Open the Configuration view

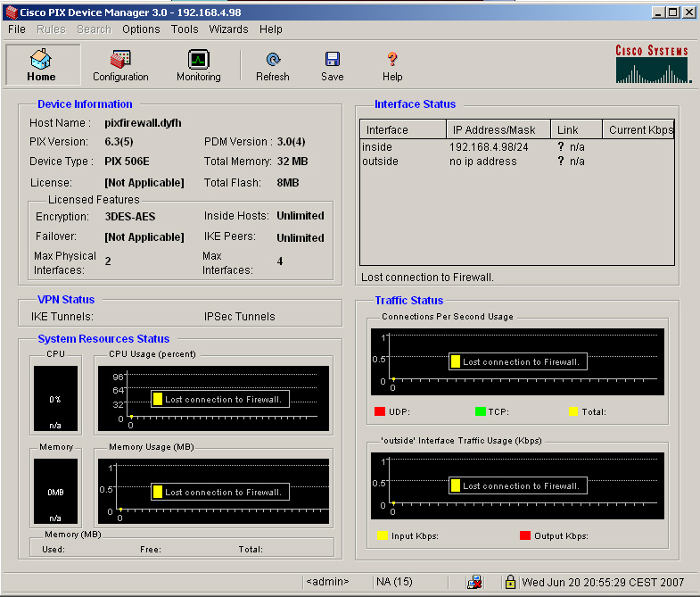click(120, 65)
